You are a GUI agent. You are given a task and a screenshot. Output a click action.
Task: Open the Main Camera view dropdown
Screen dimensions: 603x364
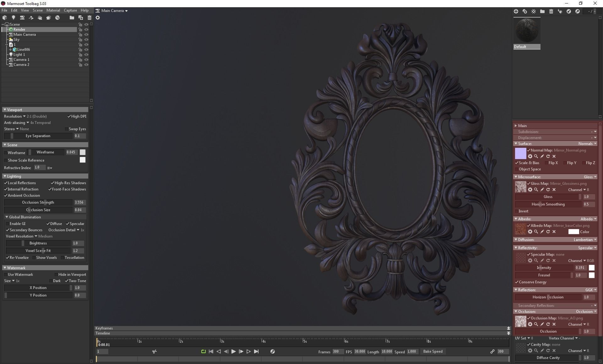pyautogui.click(x=126, y=11)
